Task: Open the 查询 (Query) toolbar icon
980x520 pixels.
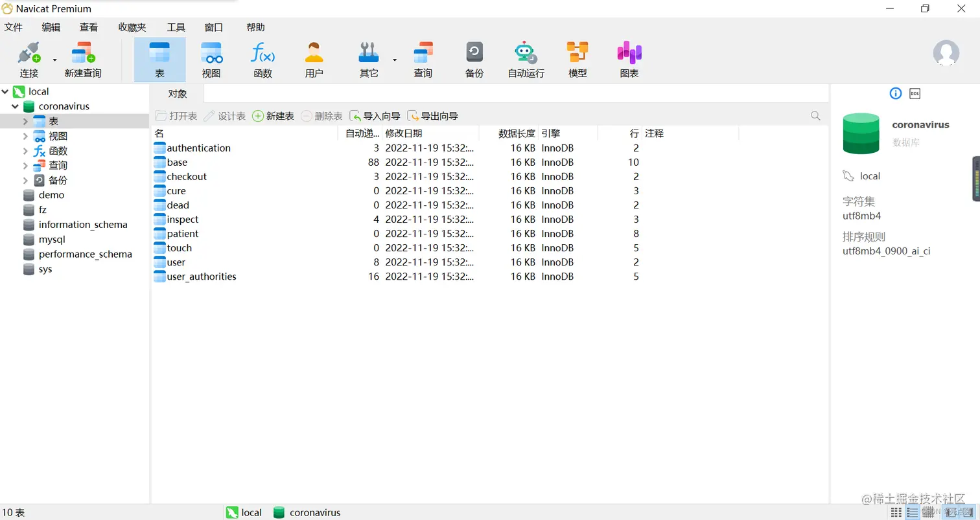Action: point(423,60)
